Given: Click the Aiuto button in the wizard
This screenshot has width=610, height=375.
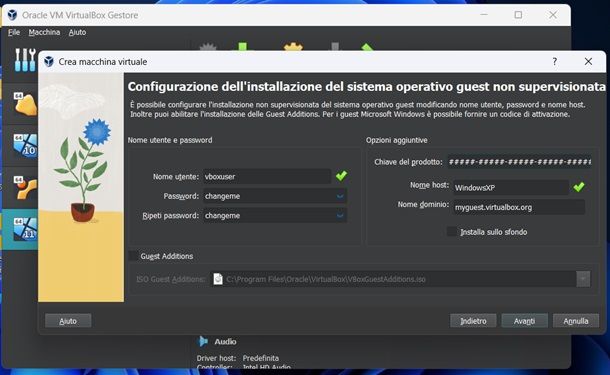Looking at the screenshot, I should 68,321.
